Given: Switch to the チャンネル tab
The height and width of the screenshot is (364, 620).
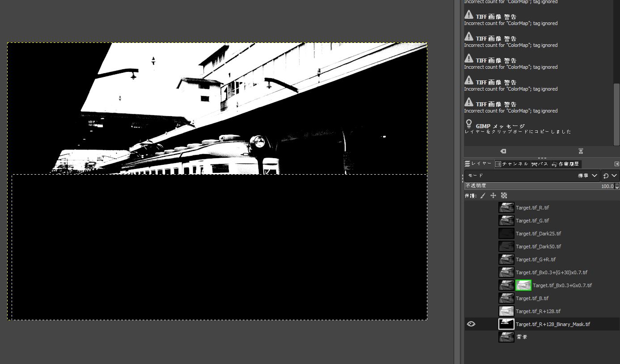Looking at the screenshot, I should (512, 164).
